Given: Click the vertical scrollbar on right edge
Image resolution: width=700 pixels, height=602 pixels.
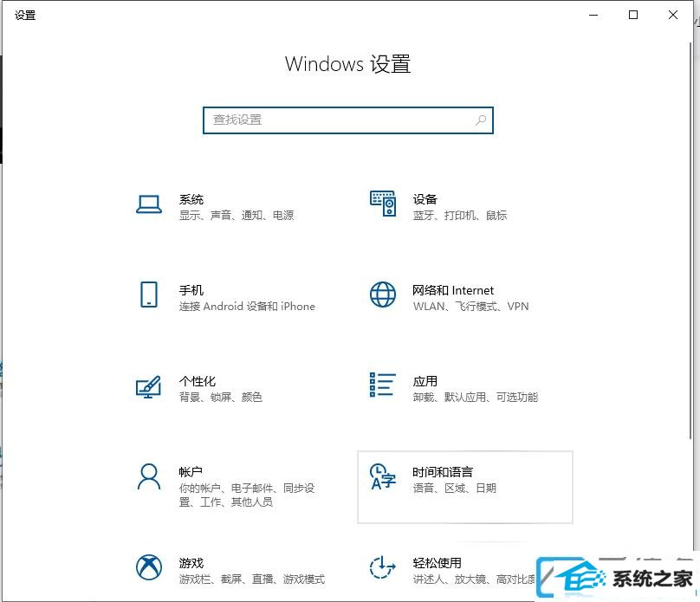Looking at the screenshot, I should [690, 241].
